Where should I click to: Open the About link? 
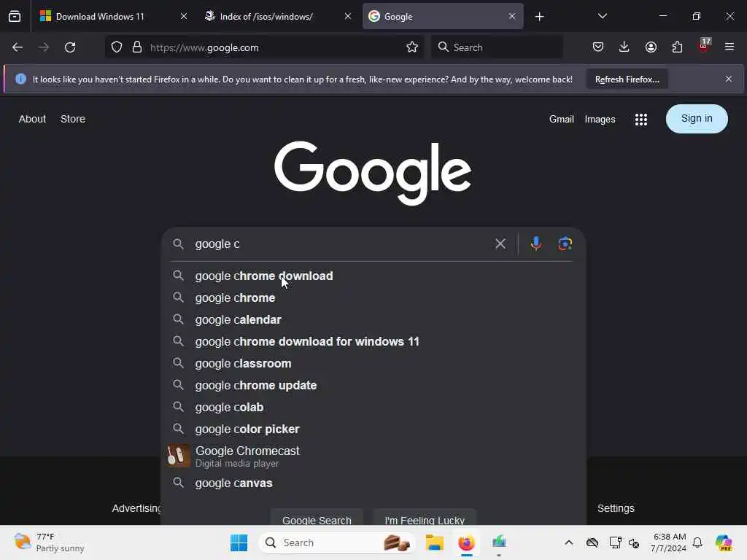32,119
